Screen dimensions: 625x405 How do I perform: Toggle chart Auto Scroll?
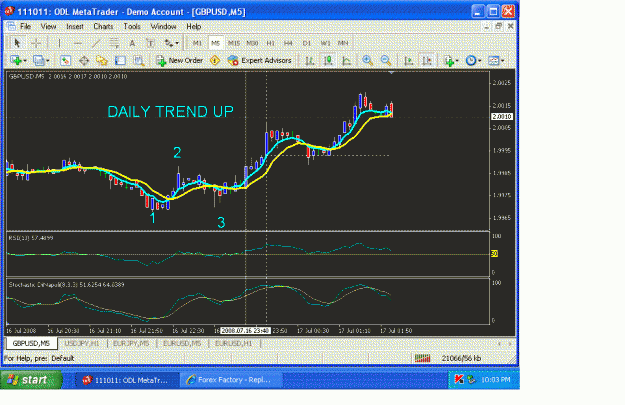click(409, 61)
